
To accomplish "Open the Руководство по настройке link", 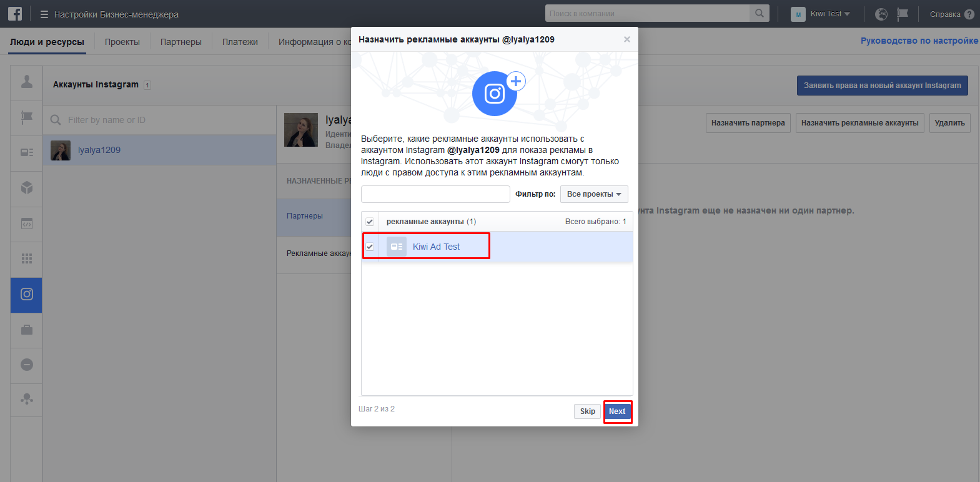I will (919, 41).
